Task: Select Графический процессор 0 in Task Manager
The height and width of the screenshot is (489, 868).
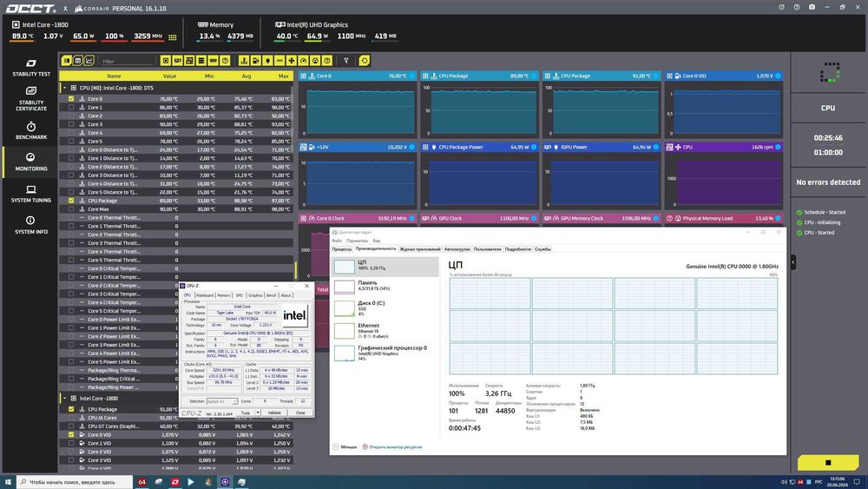Action: (385, 353)
